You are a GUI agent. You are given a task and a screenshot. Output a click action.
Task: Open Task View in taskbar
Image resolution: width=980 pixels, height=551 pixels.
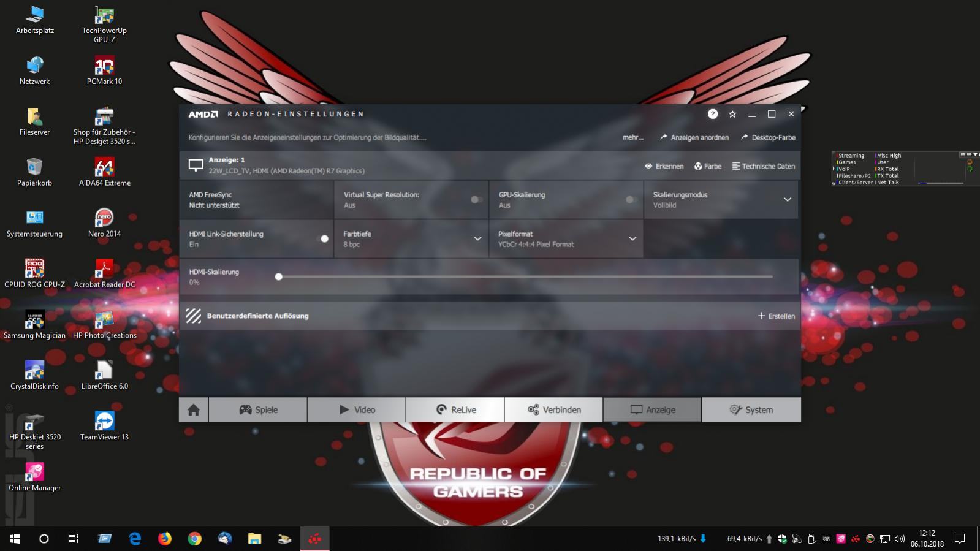[x=73, y=539]
